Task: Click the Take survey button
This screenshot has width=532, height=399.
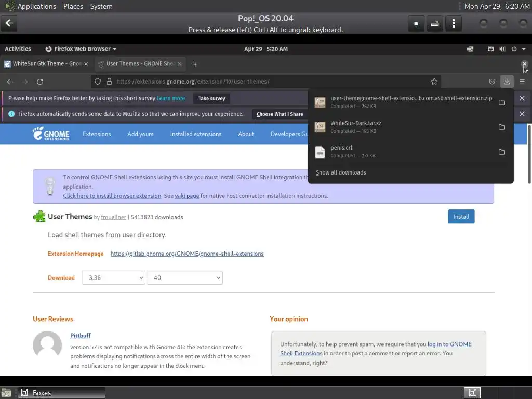Action: (212, 98)
